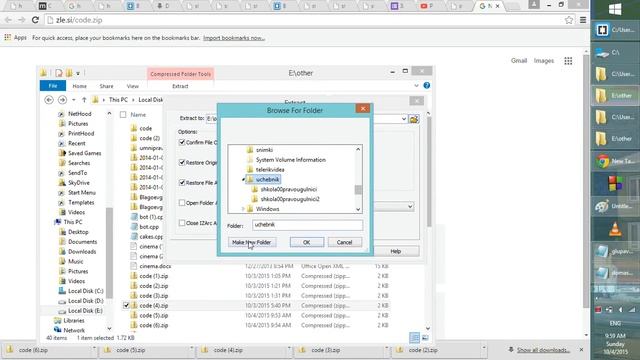The image size is (640, 360).
Task: Open Chrome menu hamburger icon
Action: [x=583, y=20]
